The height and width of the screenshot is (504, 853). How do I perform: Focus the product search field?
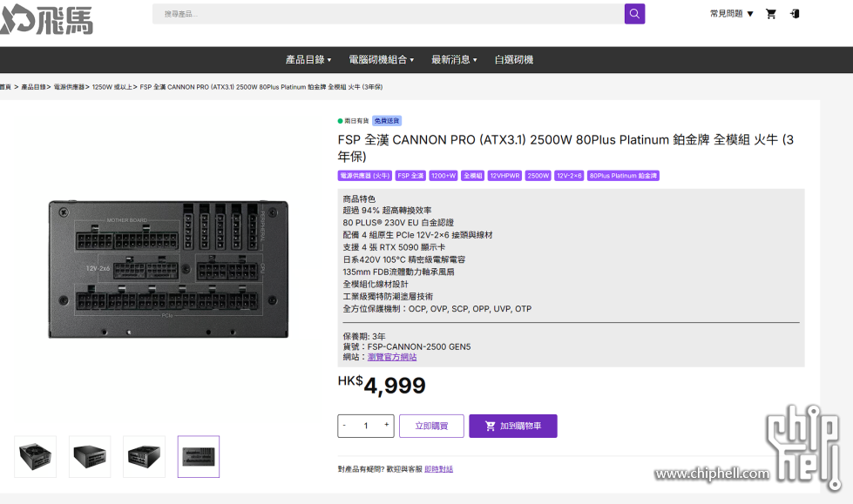(x=388, y=14)
